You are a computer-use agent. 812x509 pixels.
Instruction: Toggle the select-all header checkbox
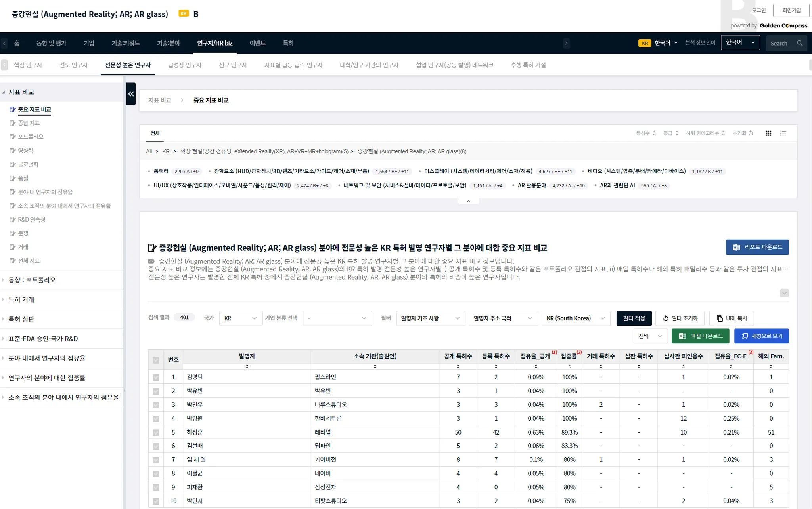[x=156, y=360]
